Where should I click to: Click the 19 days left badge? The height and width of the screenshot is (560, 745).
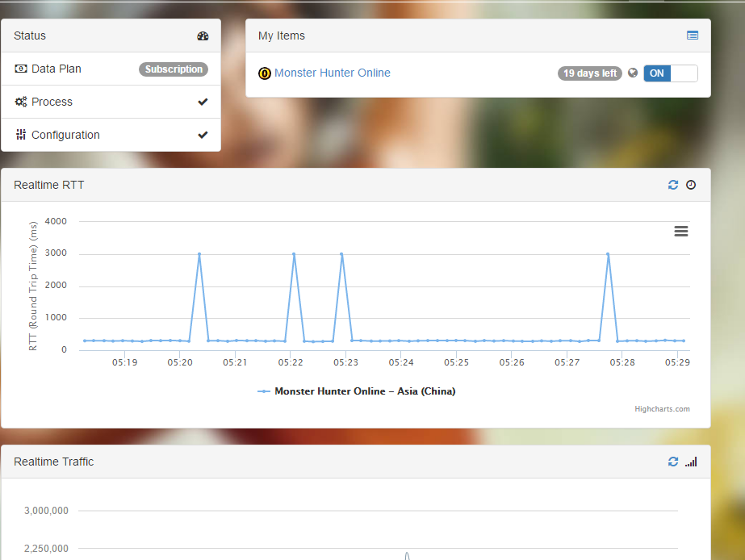590,73
